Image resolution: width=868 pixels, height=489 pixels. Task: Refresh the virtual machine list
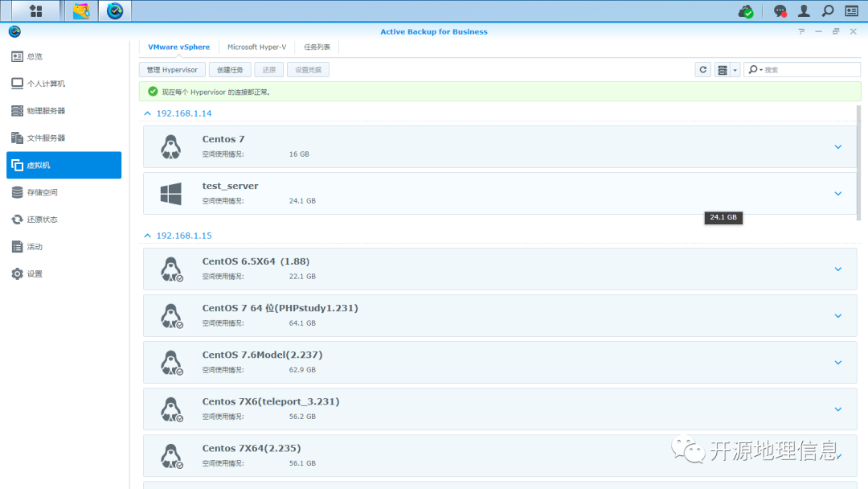(x=703, y=70)
